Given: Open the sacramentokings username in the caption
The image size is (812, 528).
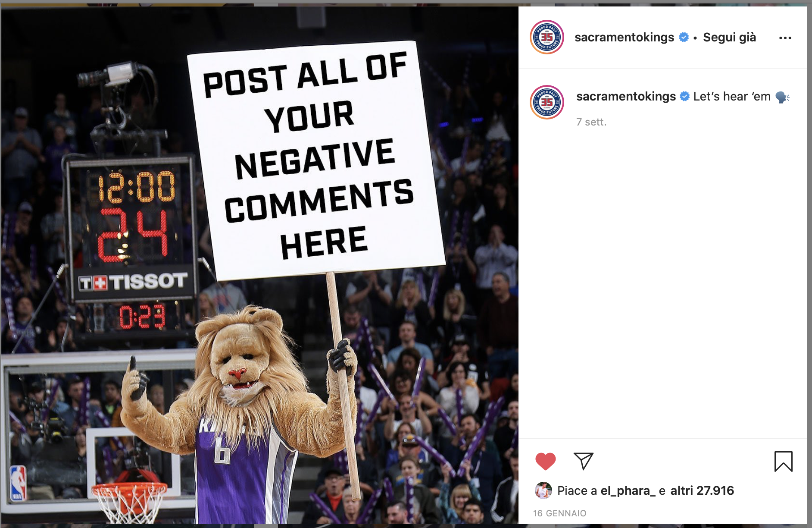Looking at the screenshot, I should click(626, 96).
